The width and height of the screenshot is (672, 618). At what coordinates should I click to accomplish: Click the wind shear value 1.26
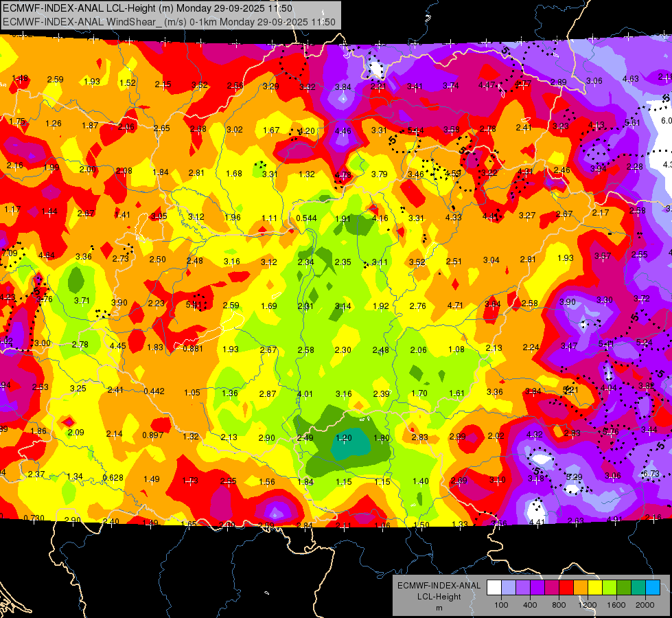coord(54,124)
